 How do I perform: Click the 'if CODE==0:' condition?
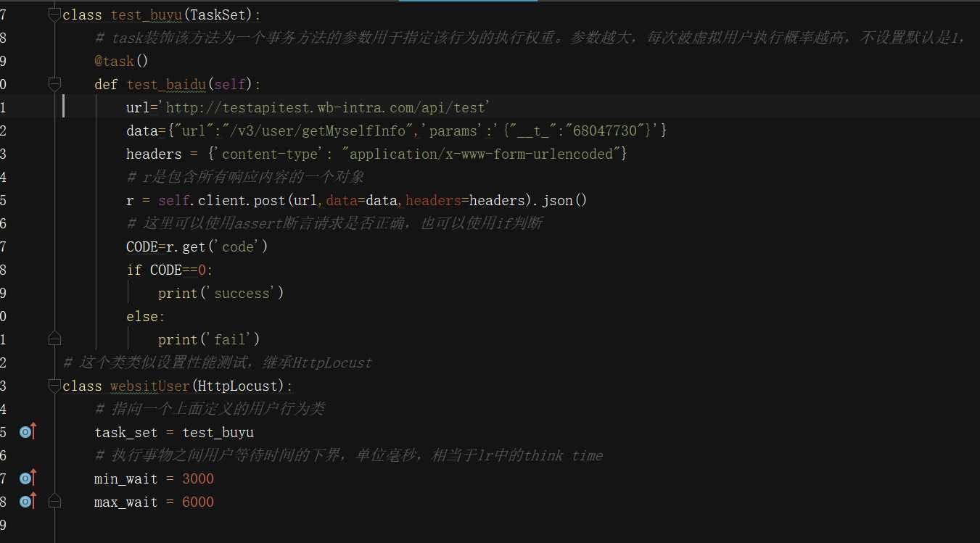tap(170, 270)
